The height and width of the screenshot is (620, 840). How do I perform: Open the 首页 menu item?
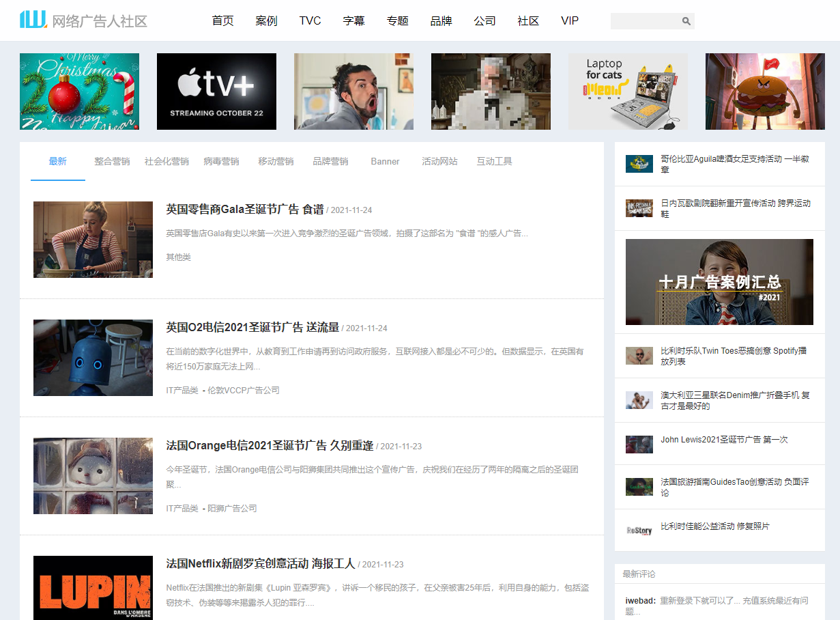(222, 20)
